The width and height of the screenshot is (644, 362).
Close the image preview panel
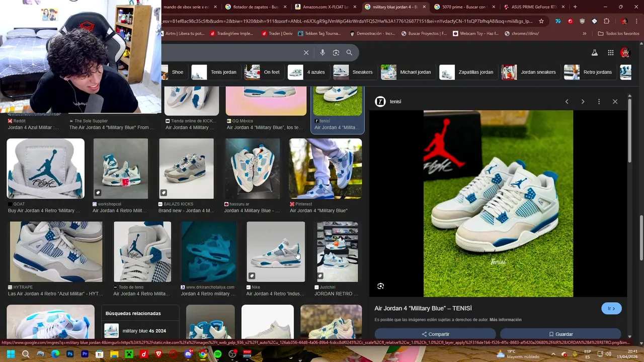[x=615, y=102]
